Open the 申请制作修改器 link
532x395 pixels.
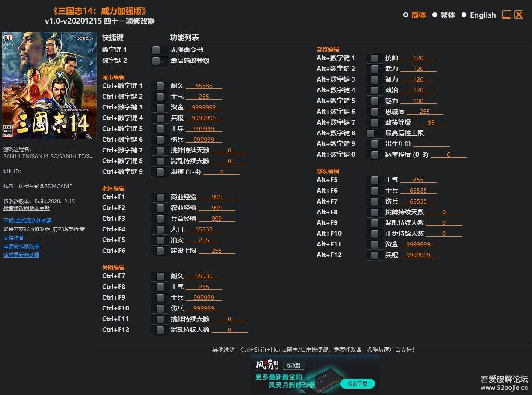pos(21,246)
